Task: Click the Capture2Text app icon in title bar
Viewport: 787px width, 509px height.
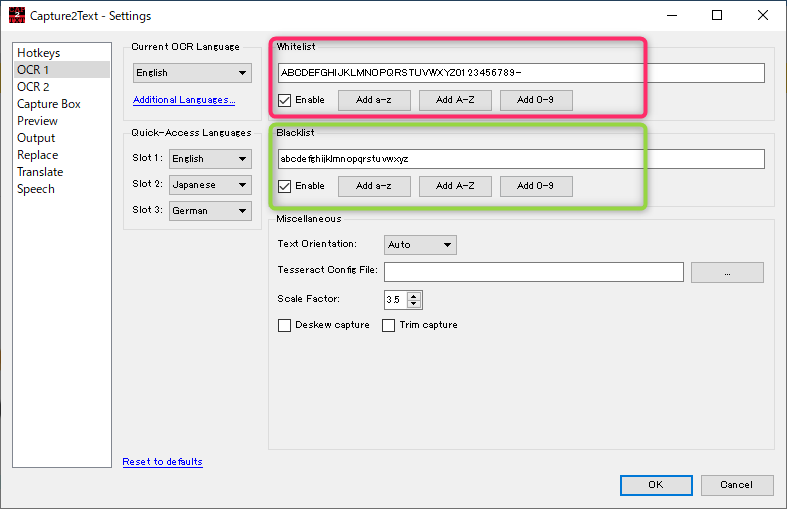Action: coord(16,16)
